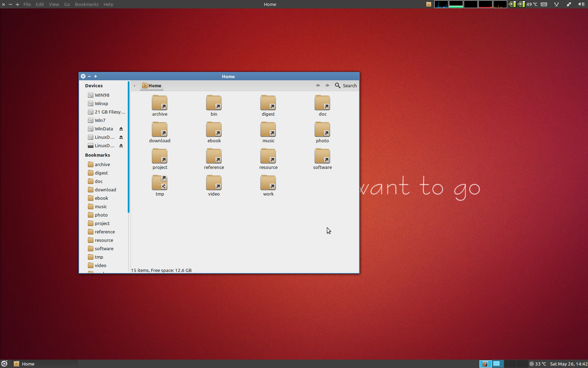Select the video folder icon in main pane
The width and height of the screenshot is (588, 368).
pyautogui.click(x=214, y=183)
